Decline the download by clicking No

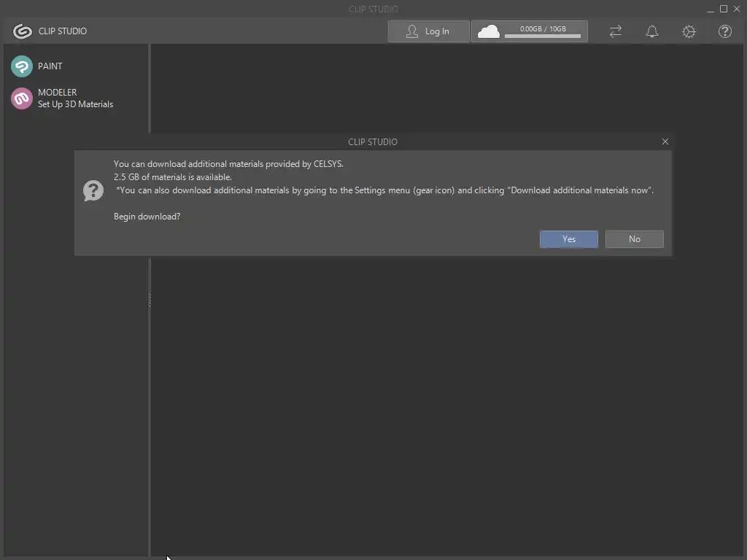click(x=635, y=239)
